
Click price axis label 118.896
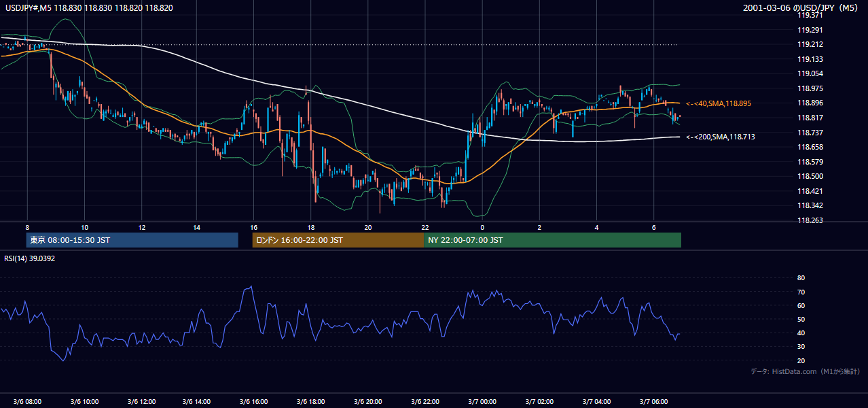click(x=810, y=103)
